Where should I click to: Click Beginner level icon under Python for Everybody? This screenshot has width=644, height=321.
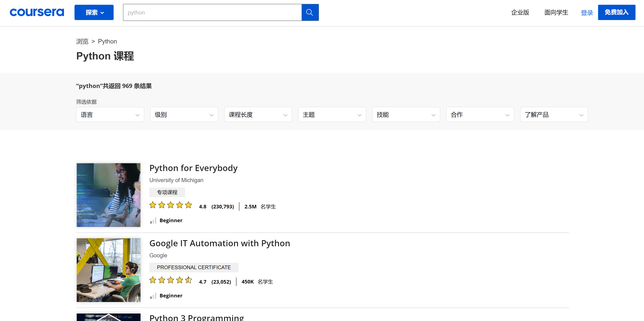(x=153, y=220)
